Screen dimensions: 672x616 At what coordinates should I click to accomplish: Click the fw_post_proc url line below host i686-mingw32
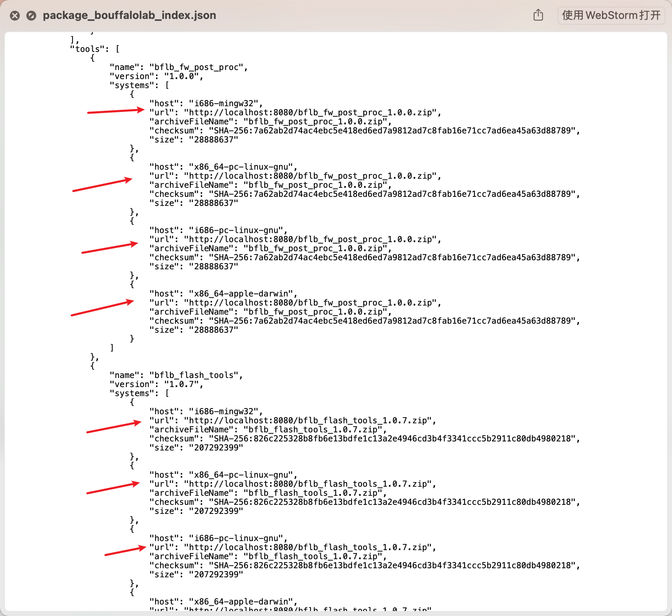[295, 112]
